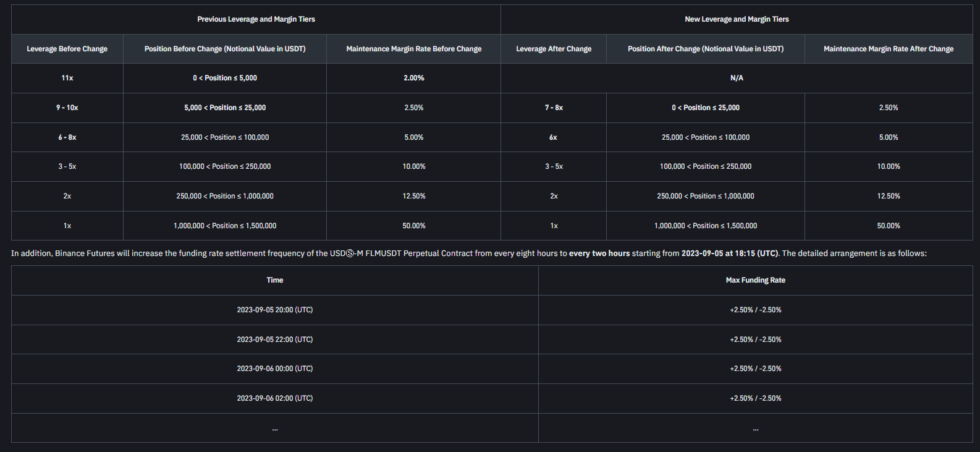Select the "7 - 8x" leverage cell
Screen dimensions: 980x452
[x=554, y=108]
